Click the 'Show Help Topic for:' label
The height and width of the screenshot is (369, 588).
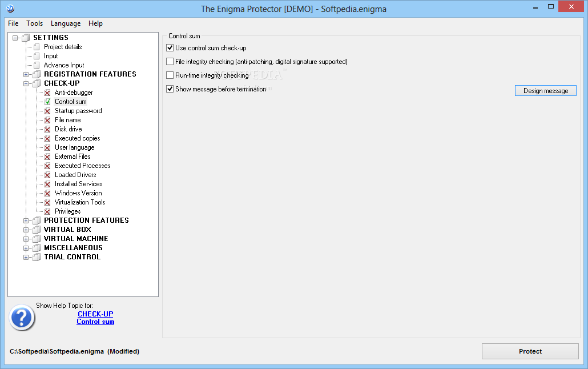pyautogui.click(x=65, y=306)
